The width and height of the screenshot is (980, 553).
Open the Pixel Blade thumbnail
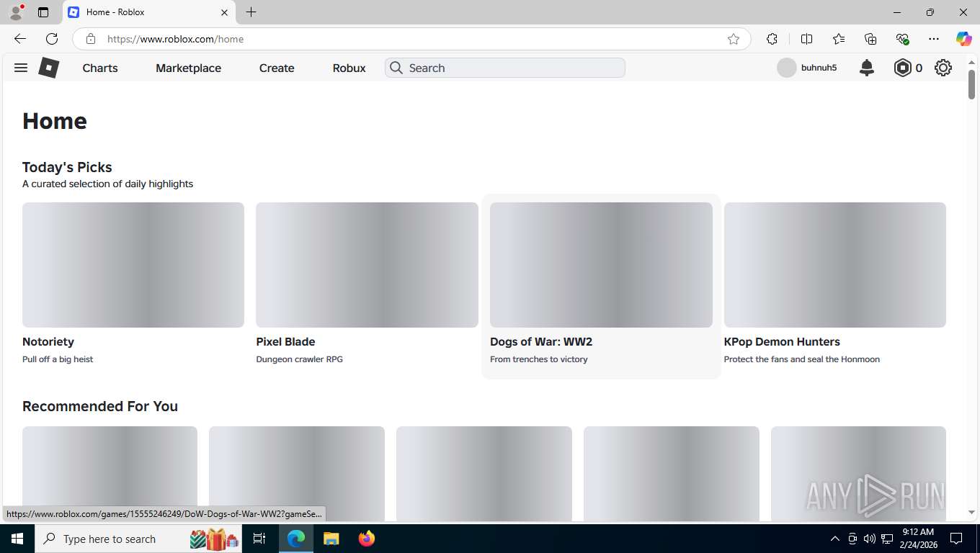367,265
